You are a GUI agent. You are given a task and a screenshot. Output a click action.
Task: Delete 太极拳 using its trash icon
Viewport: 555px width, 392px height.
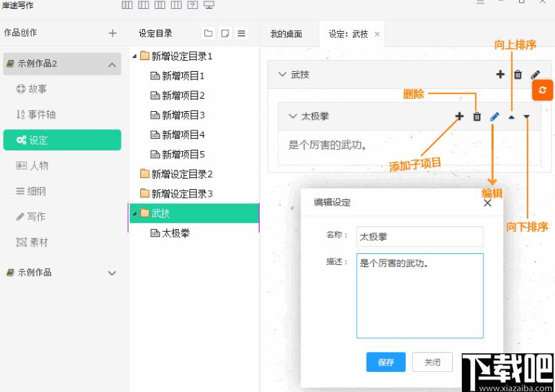(x=477, y=117)
